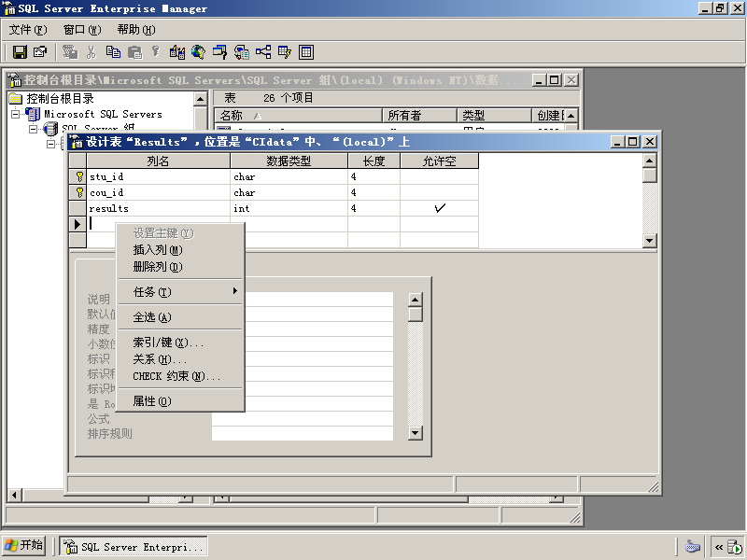Click the Cut scissors toolbar icon

[91, 52]
